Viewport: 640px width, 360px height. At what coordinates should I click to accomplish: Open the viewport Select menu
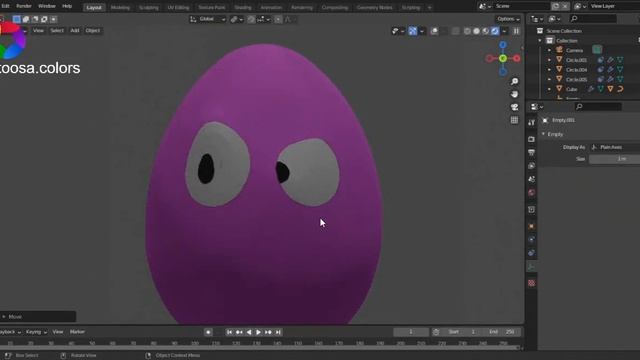click(57, 31)
